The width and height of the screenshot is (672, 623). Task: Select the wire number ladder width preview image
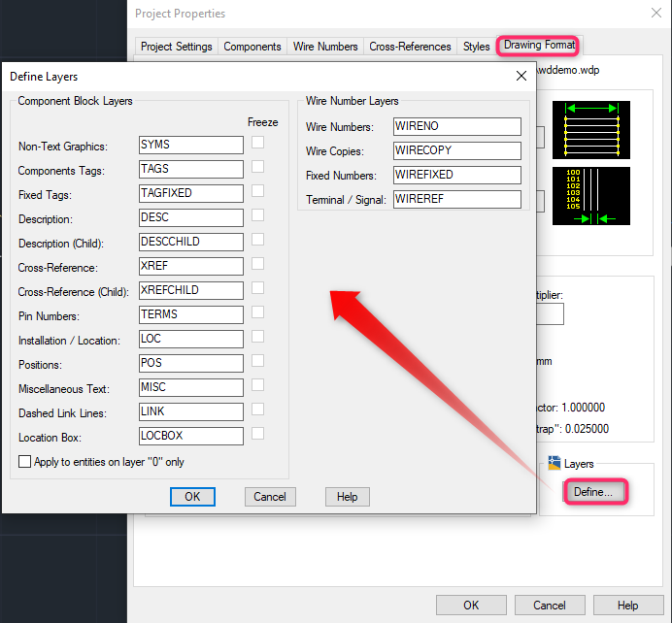[591, 130]
